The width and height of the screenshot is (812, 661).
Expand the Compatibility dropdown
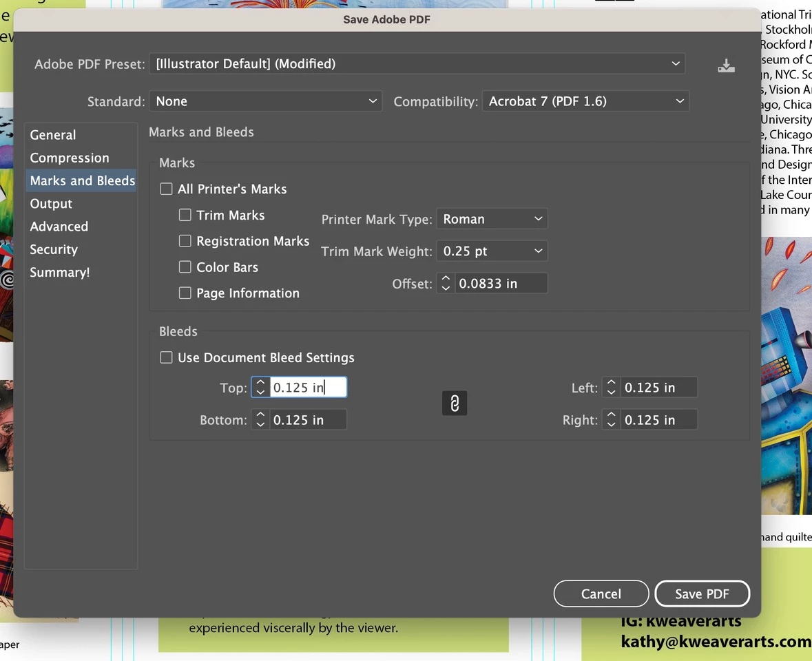pos(585,101)
